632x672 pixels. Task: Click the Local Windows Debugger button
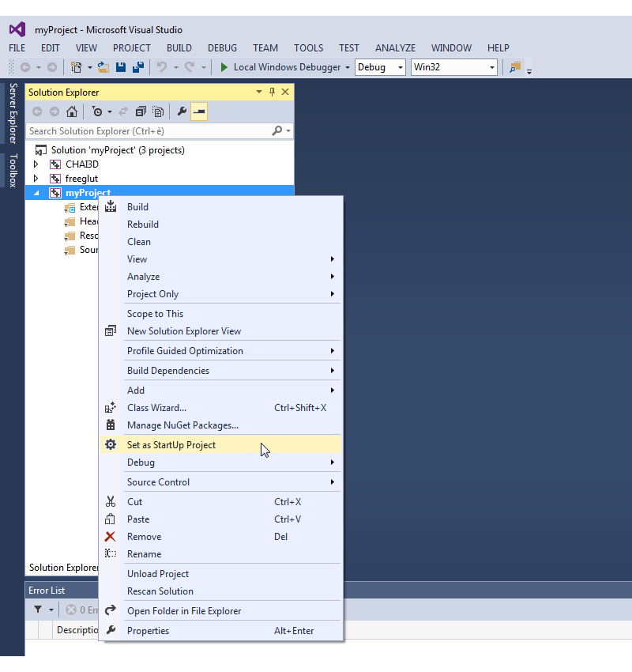coord(280,67)
